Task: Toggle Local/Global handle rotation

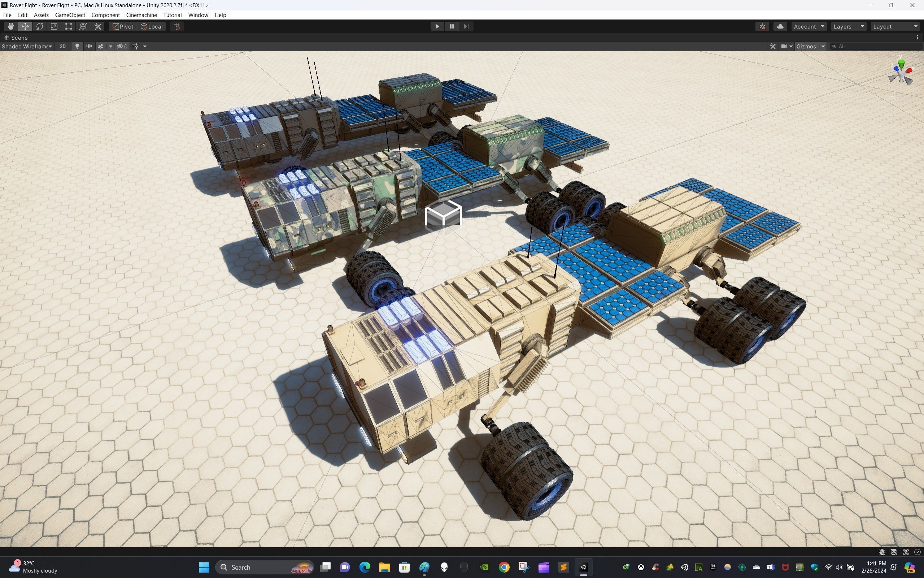Action: (152, 26)
